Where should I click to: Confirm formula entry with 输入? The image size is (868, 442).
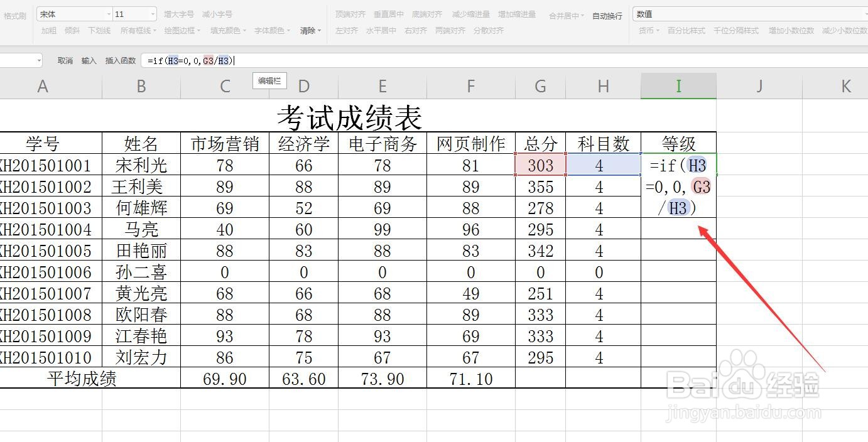click(x=89, y=60)
